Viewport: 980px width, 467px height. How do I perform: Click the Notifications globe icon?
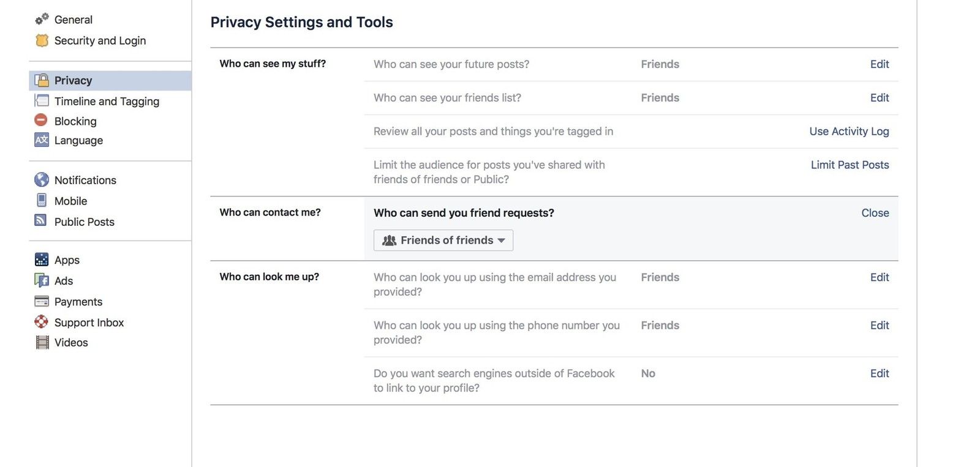(42, 179)
